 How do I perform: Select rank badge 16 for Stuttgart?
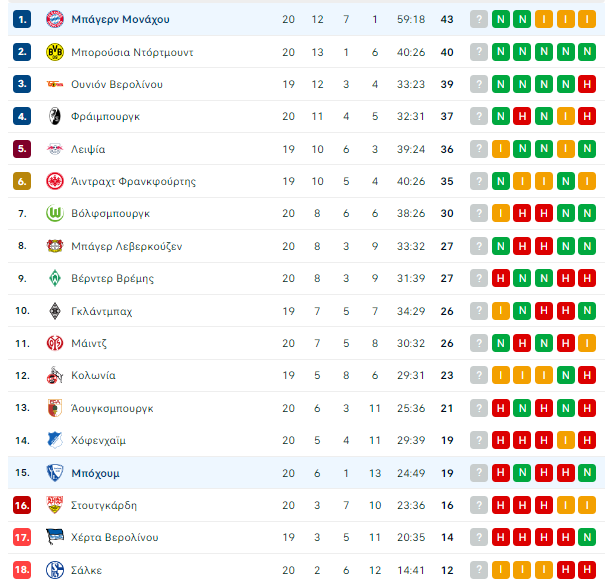click(22, 505)
